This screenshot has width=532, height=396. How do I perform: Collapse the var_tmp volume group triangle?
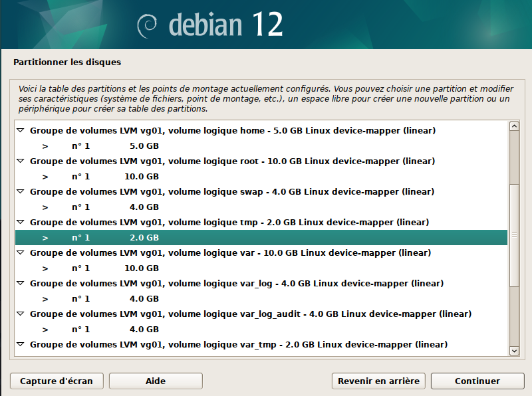click(x=20, y=345)
